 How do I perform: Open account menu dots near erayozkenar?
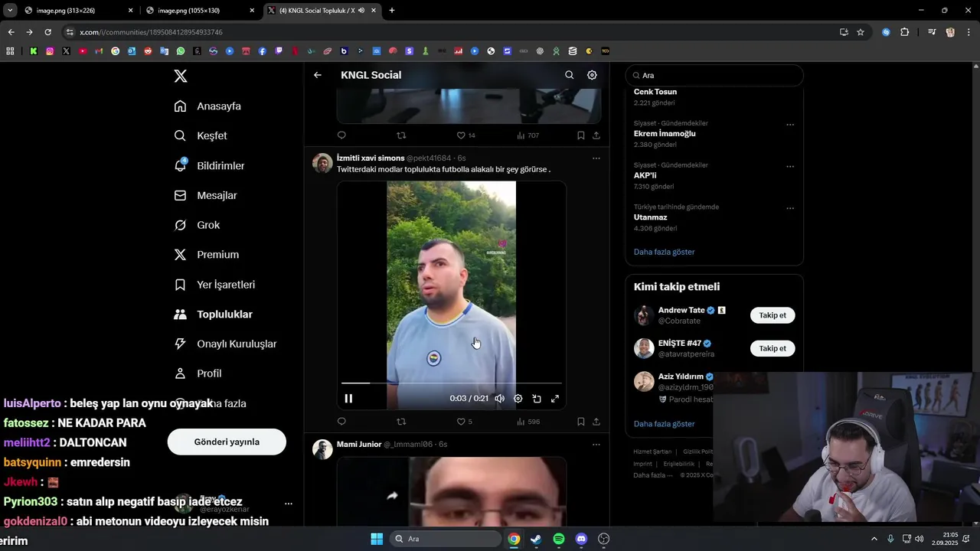(289, 504)
